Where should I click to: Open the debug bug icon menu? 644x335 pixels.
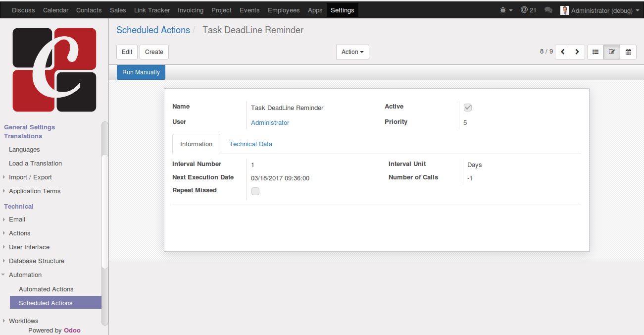point(505,10)
